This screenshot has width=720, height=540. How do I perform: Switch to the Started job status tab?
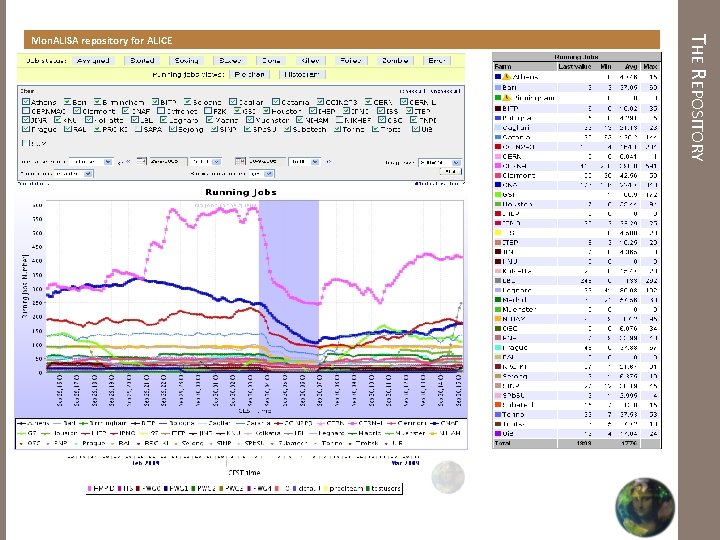pos(142,61)
